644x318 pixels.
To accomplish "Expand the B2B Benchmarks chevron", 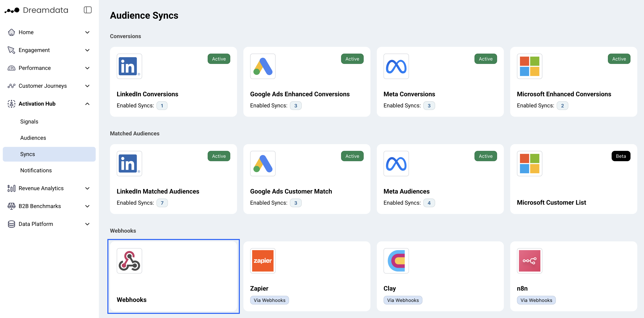I will (87, 206).
